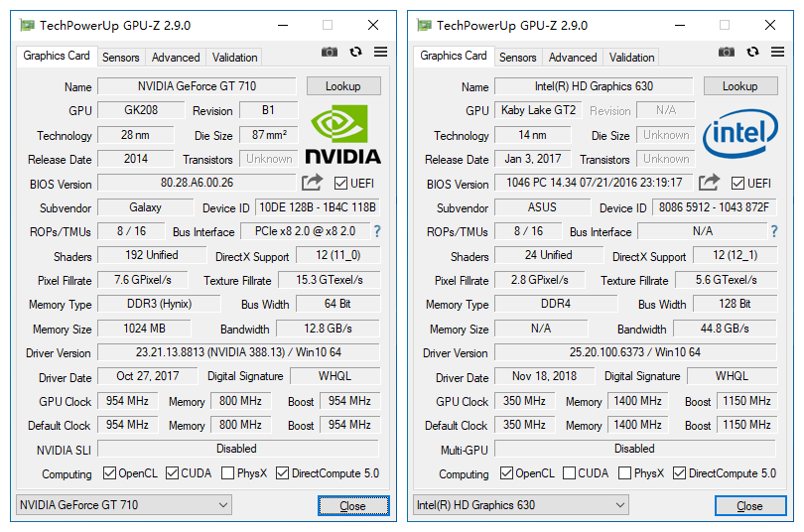Switch to Advanced tab in GT 710 window

[176, 58]
